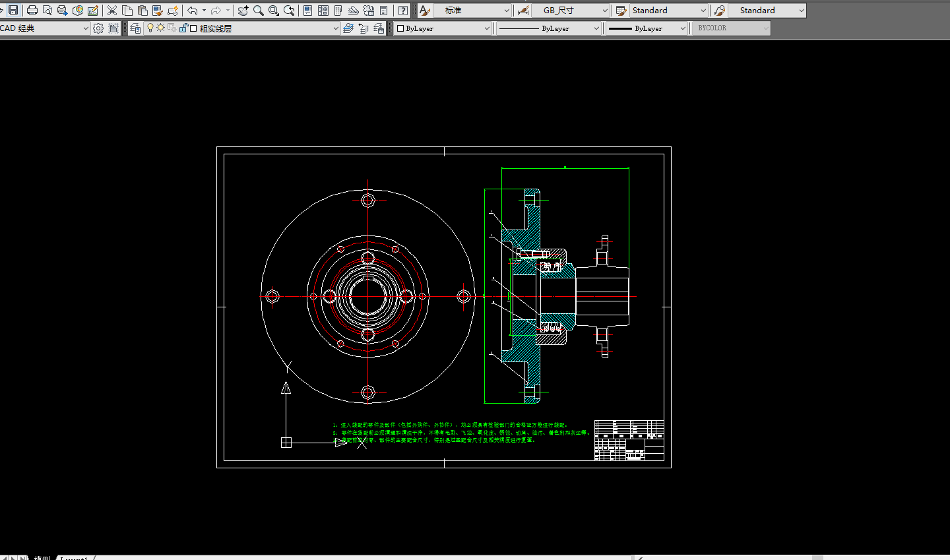Open the table style Standard dropdown
Viewport: 950px width, 560px height.
tap(669, 11)
